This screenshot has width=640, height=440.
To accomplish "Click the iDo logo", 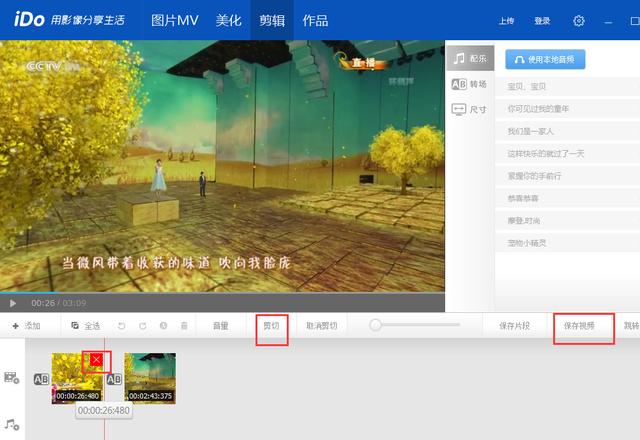I will (29, 20).
